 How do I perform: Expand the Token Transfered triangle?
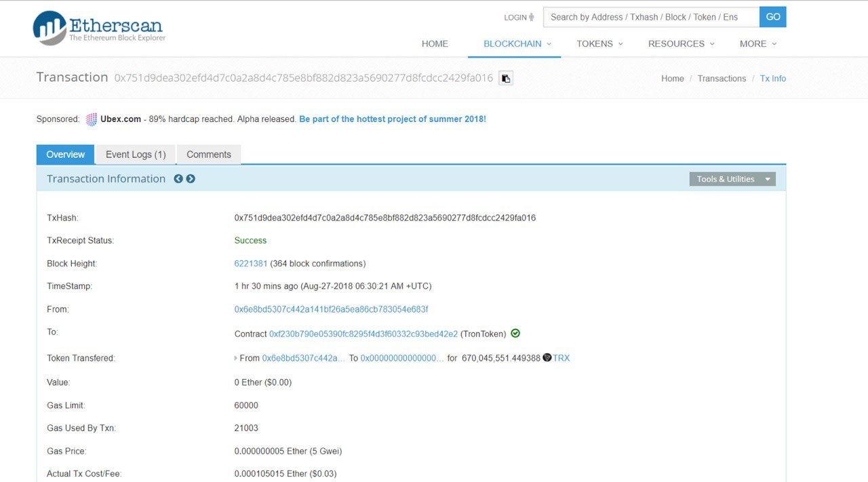coord(236,358)
